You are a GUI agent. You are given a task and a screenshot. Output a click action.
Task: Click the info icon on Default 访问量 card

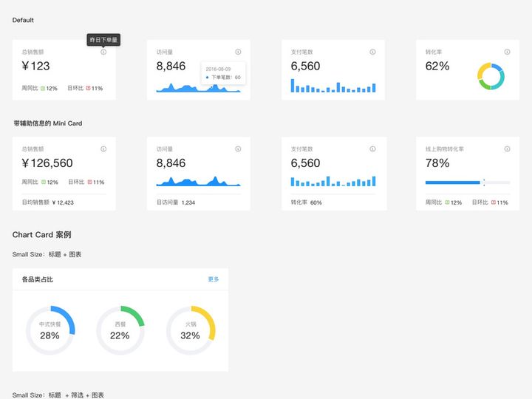[x=238, y=52]
